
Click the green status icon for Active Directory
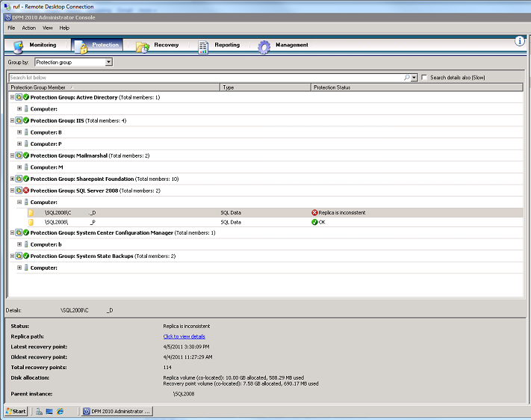[x=26, y=97]
